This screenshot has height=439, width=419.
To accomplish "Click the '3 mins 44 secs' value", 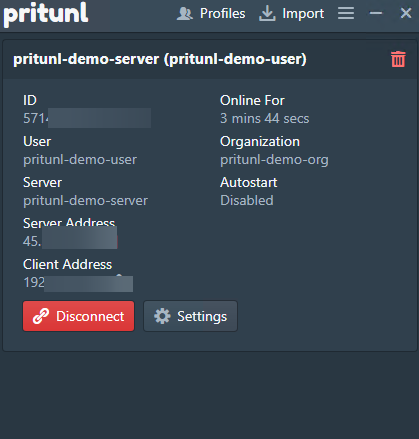I will pos(265,118).
